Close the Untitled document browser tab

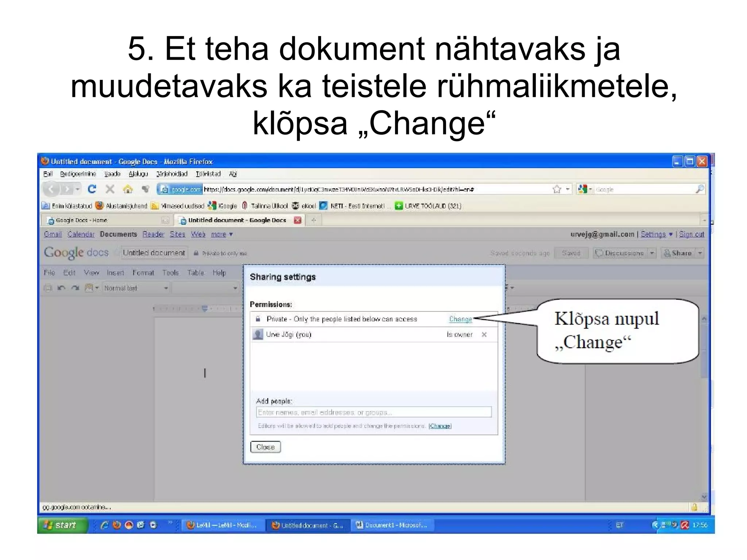[298, 220]
